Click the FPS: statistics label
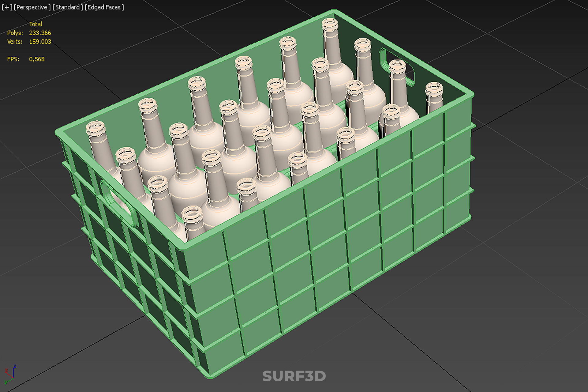Screen dimensions: 588x392 tap(13, 59)
